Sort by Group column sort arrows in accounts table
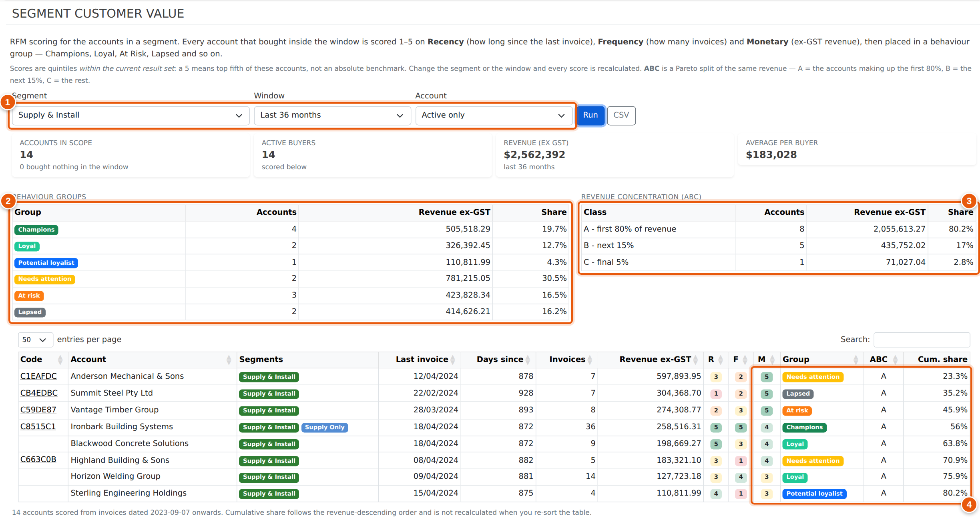 coord(855,360)
